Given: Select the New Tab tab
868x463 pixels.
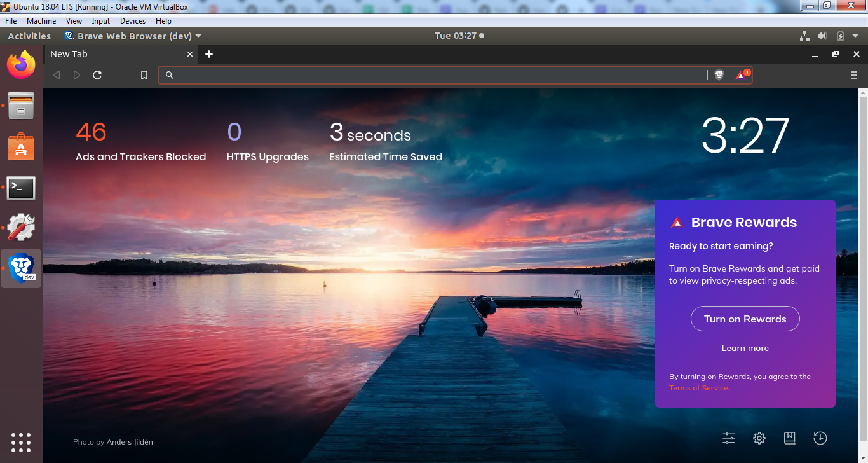Looking at the screenshot, I should [121, 54].
